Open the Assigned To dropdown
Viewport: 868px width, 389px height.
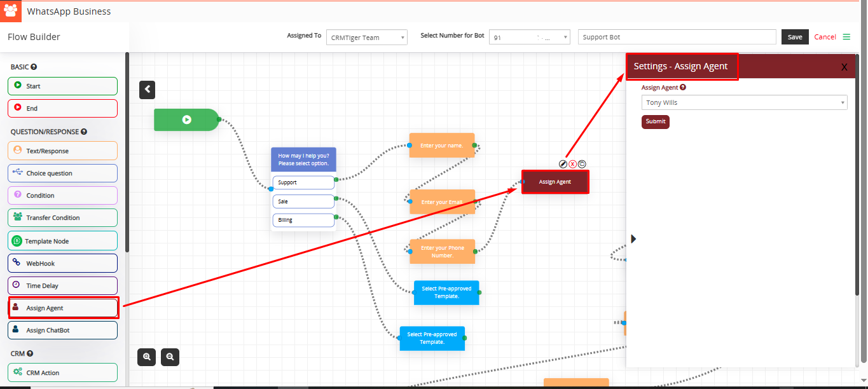click(367, 38)
